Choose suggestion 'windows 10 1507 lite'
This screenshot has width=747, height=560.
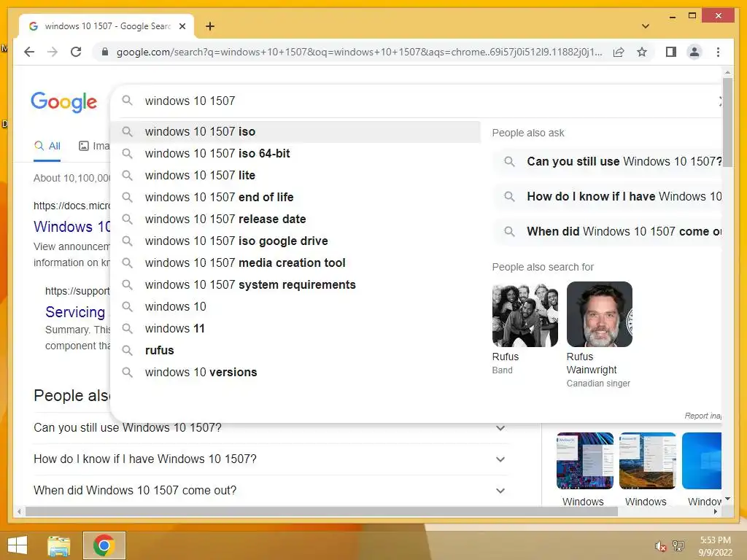(295, 175)
